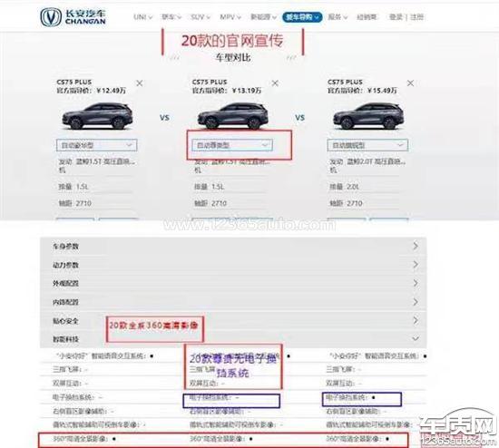Expand the 动力参数 section chevron
Screen dimensions: 499x448
click(416, 265)
